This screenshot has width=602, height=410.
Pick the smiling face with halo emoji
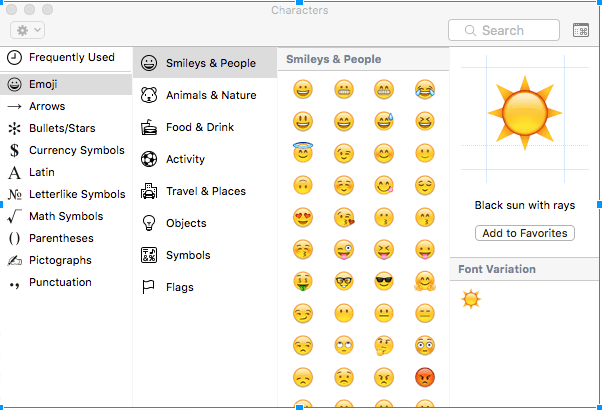pyautogui.click(x=303, y=152)
